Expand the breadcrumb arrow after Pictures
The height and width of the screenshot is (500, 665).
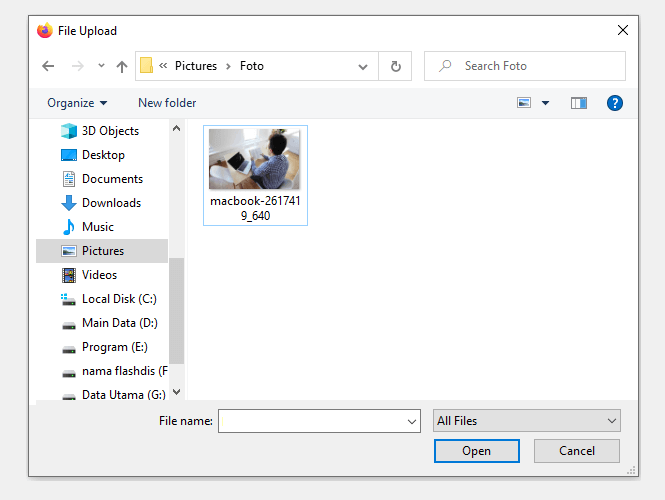coord(229,66)
